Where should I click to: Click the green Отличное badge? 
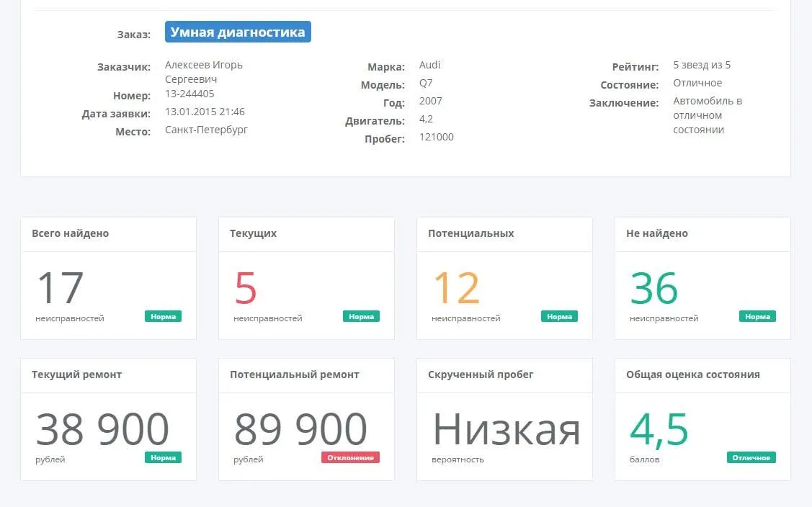pos(751,458)
